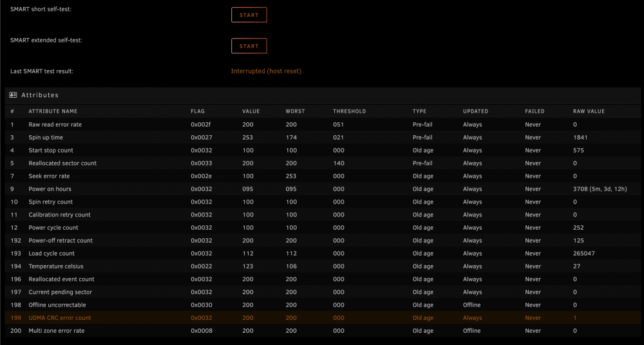The width and height of the screenshot is (644, 345).
Task: Select the 'Spin retry count' attribute
Action: coord(50,202)
